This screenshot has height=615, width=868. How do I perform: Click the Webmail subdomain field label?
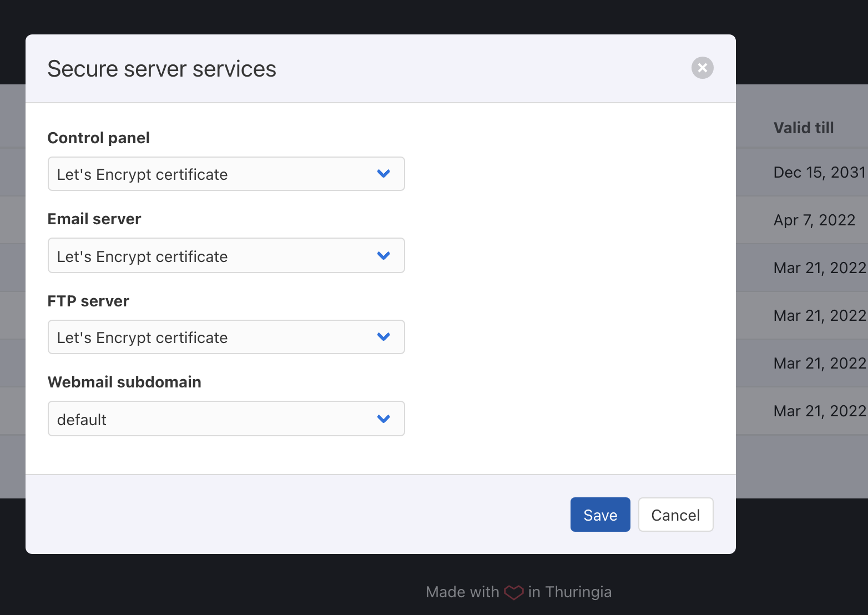pos(124,382)
